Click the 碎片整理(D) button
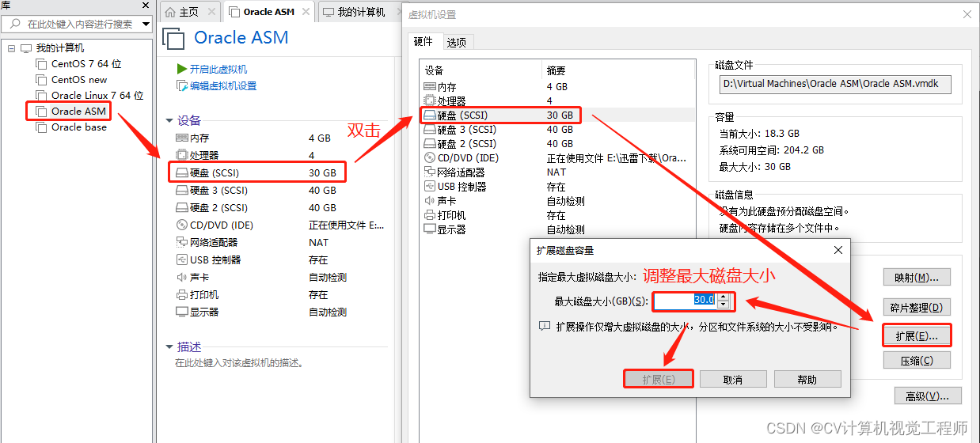Viewport: 980px width, 443px height. click(917, 308)
